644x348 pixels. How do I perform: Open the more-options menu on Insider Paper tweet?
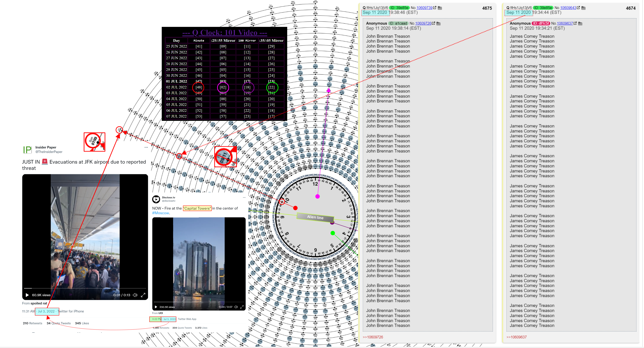coord(146,147)
